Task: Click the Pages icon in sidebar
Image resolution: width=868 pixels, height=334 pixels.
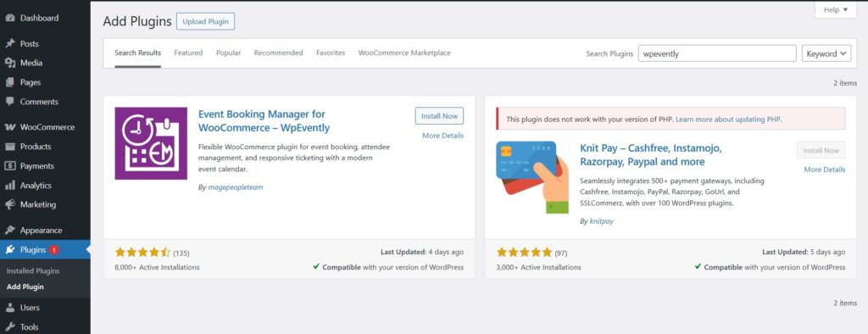Action: (x=10, y=82)
